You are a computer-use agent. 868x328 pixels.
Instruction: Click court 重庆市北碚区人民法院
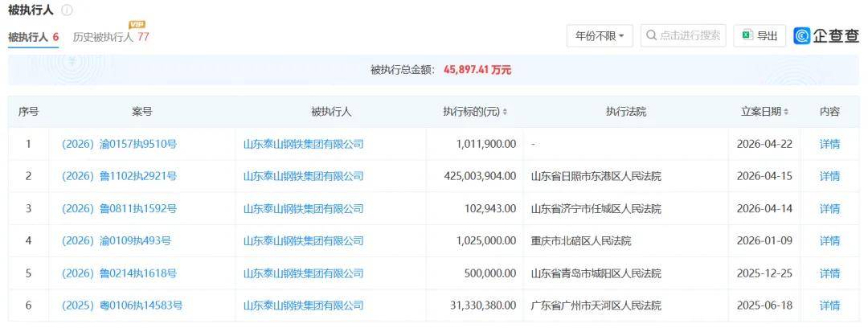(581, 241)
